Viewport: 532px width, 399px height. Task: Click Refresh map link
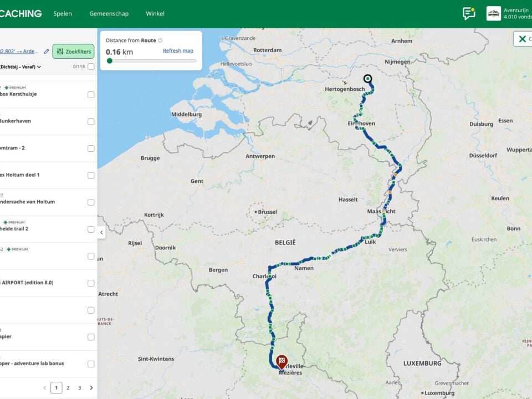click(x=178, y=50)
